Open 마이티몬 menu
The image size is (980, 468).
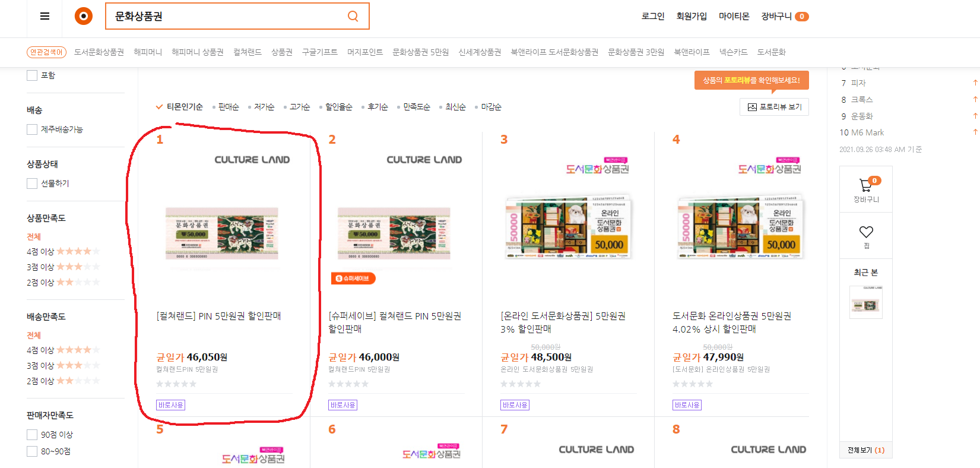[x=734, y=17]
